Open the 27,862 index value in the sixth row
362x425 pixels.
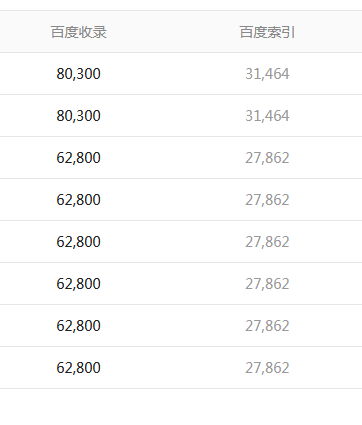pyautogui.click(x=267, y=284)
